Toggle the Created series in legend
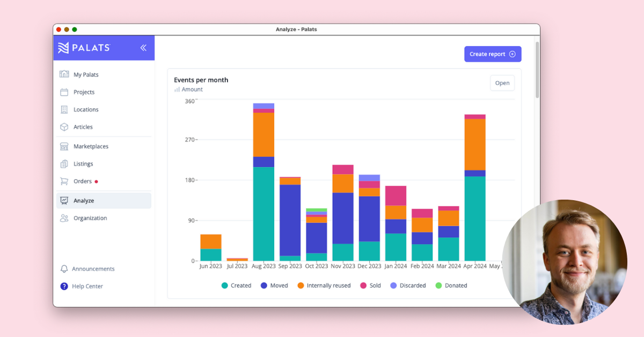Viewport: 644px width, 337px height. [236, 285]
